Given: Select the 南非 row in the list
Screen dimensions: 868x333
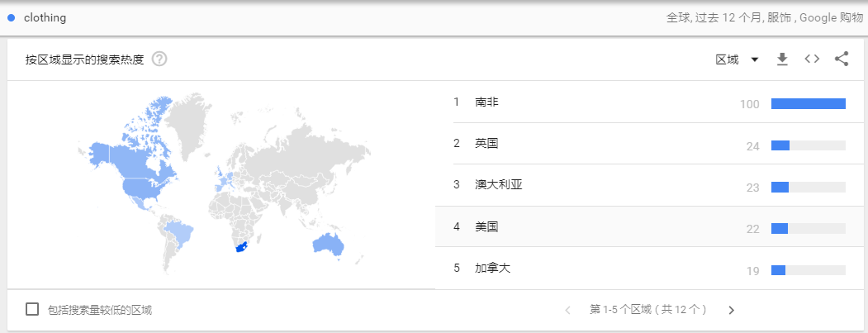Looking at the screenshot, I should (x=650, y=102).
